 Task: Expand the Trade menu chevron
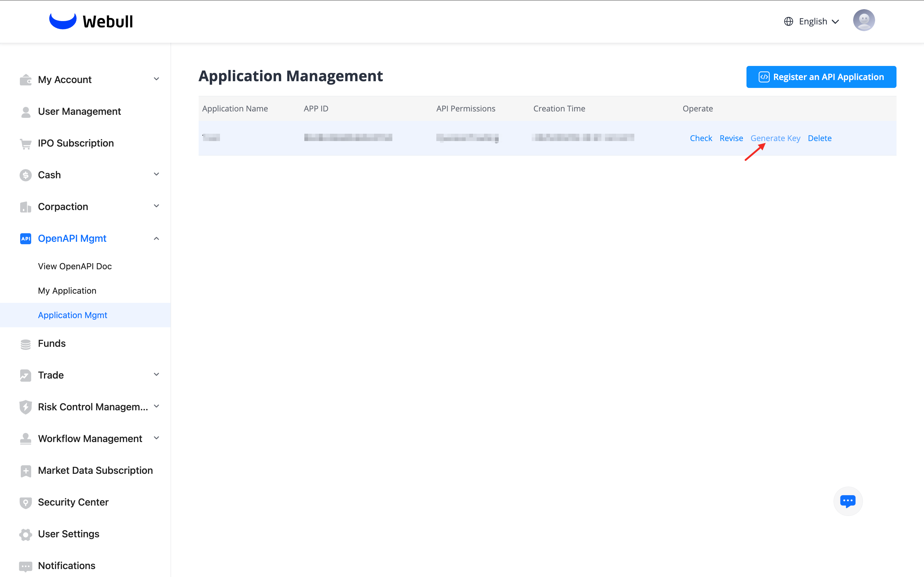tap(156, 375)
